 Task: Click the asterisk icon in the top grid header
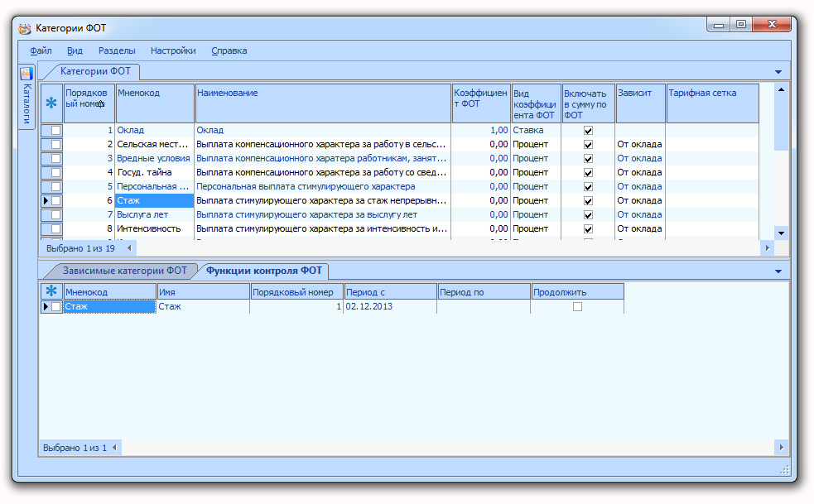[x=51, y=103]
